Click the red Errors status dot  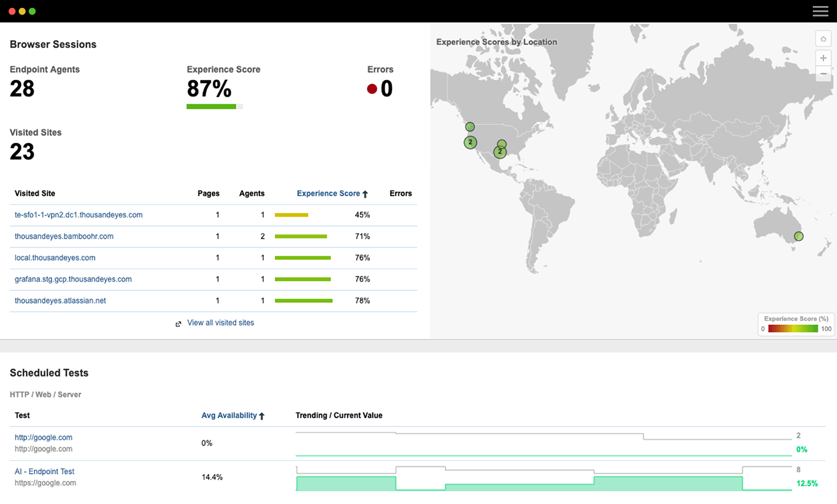372,89
